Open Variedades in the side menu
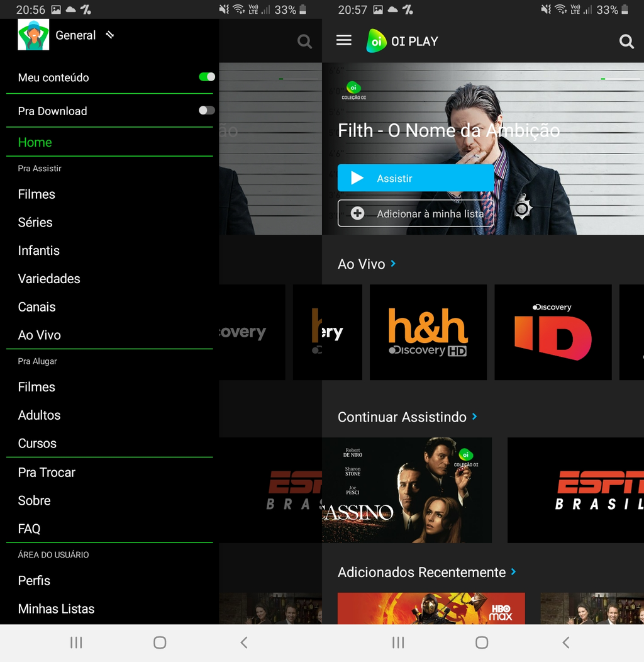644x662 pixels. [49, 279]
